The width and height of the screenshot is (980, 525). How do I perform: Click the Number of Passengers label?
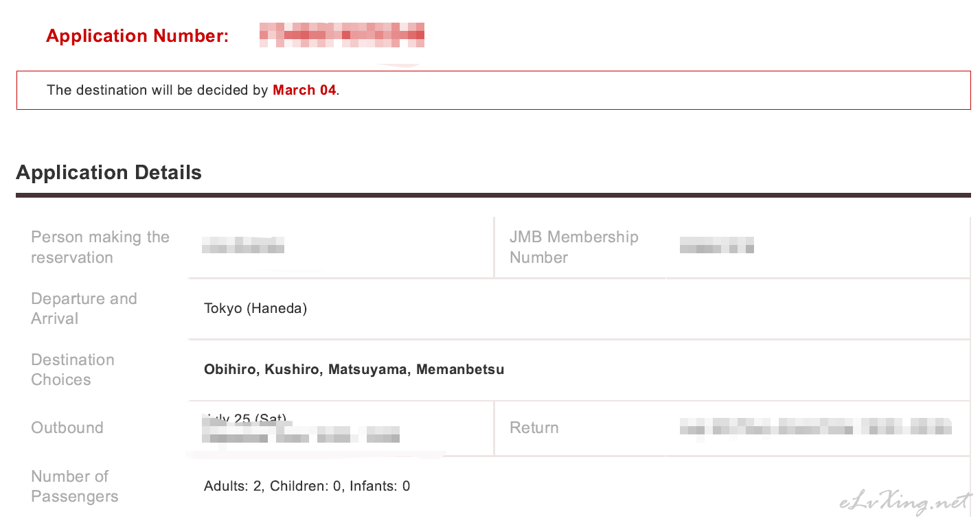(75, 486)
